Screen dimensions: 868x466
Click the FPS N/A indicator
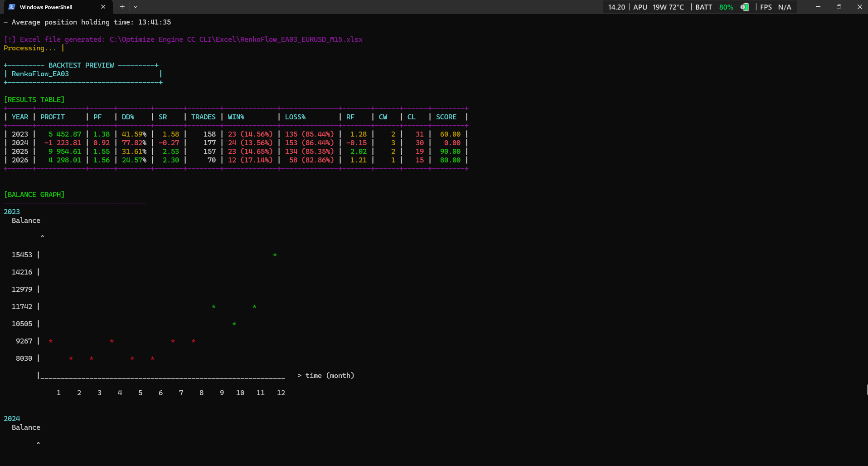coord(776,7)
